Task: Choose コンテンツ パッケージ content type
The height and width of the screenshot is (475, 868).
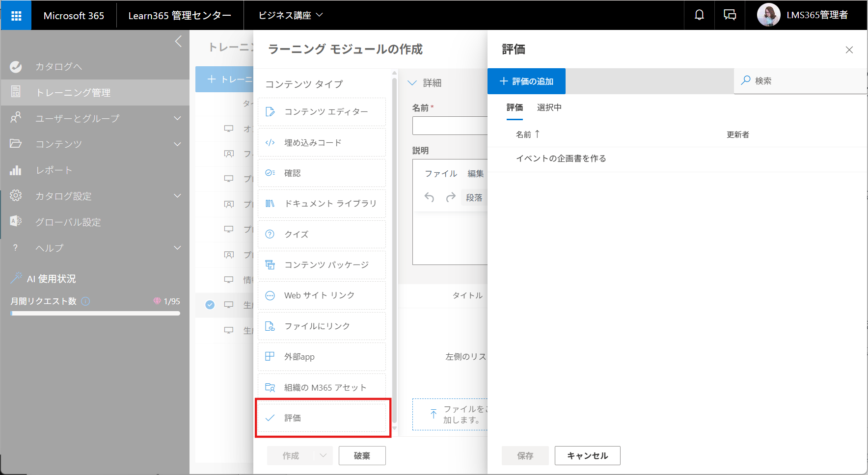Action: click(322, 265)
